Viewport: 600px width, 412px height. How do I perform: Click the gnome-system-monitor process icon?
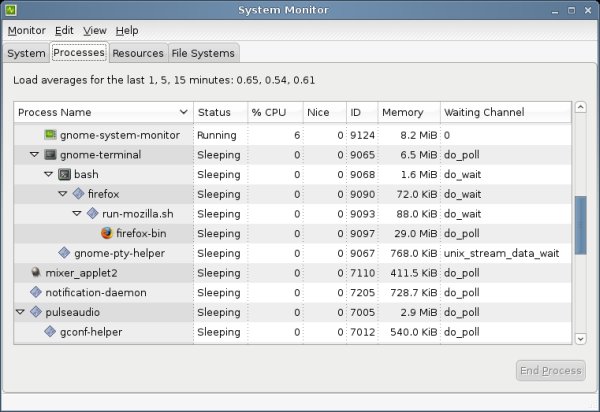(51, 135)
